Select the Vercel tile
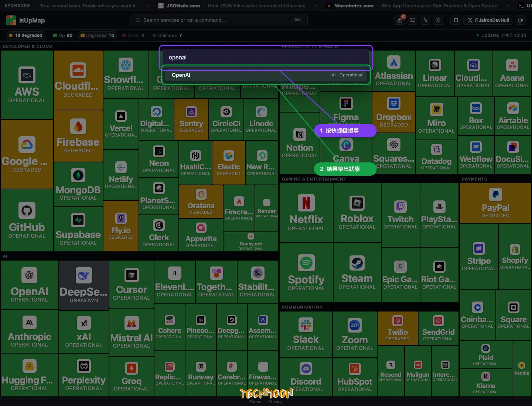The image size is (532, 406). [x=121, y=124]
